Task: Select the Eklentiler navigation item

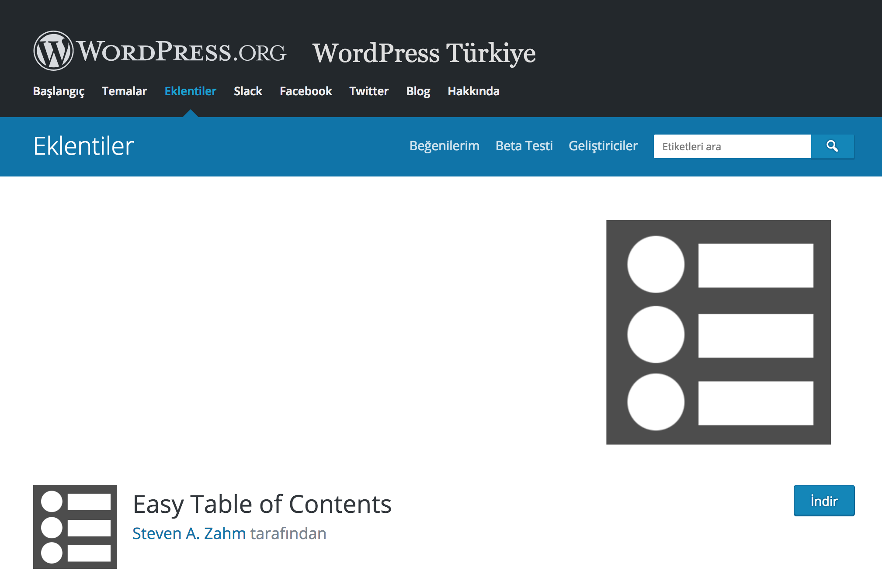Action: [x=191, y=91]
